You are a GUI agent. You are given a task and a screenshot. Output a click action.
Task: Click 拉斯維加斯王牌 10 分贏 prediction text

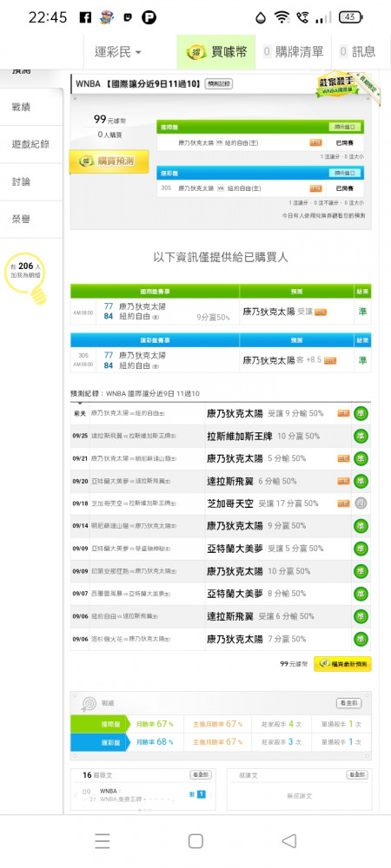(x=263, y=437)
